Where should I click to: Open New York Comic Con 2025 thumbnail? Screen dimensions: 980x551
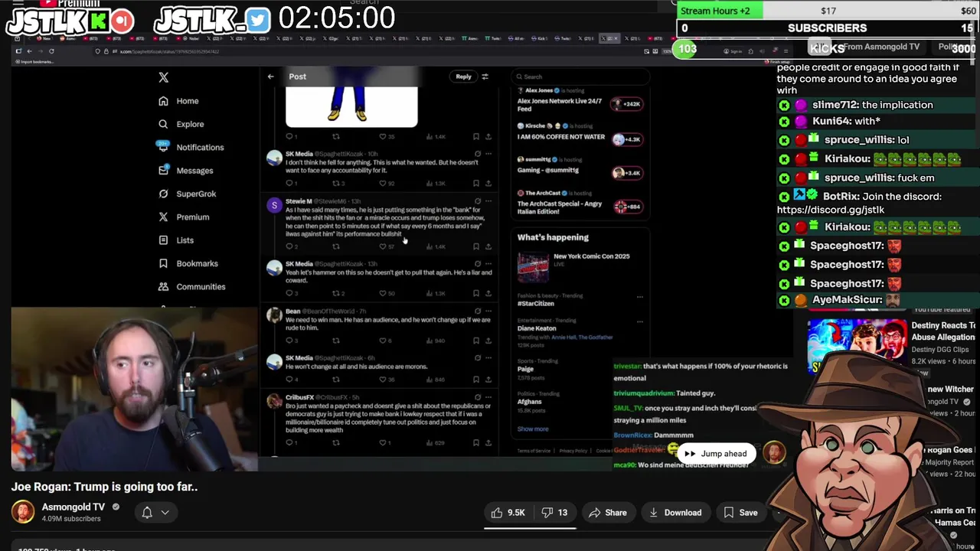(x=533, y=268)
